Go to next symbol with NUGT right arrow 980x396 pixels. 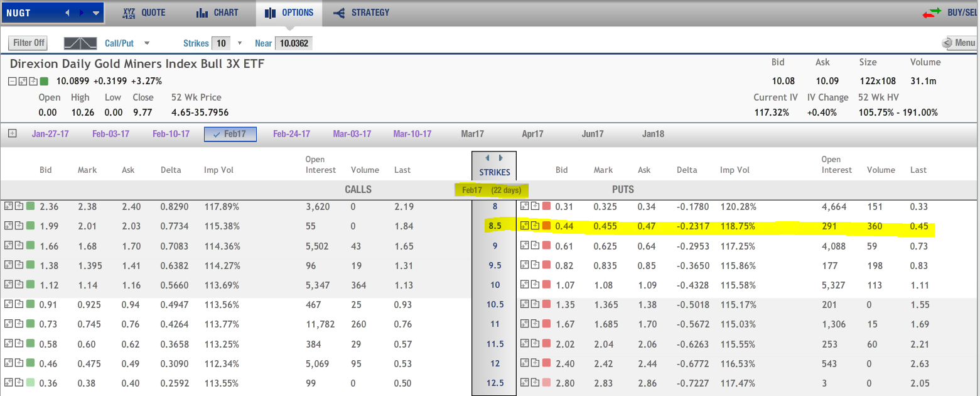[82, 13]
